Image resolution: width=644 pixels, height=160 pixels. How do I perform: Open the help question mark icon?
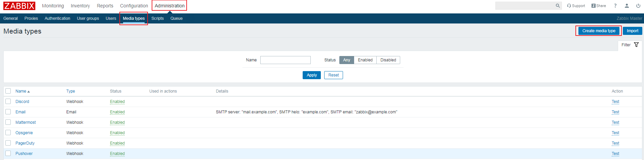[x=615, y=6]
